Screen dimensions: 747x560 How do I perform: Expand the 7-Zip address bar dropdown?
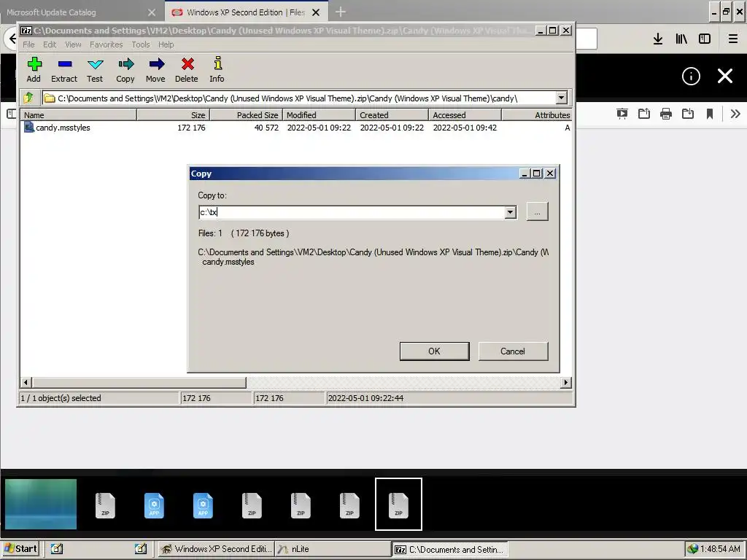(561, 98)
